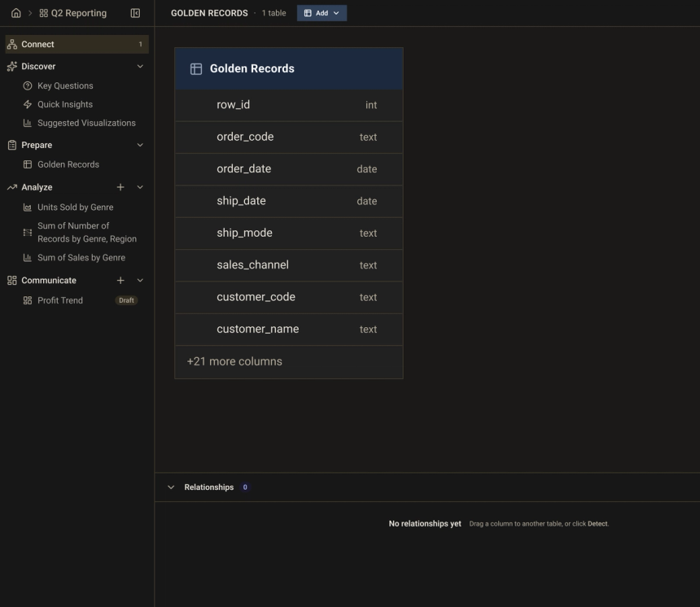Expand +21 more columns
This screenshot has width=700, height=607.
(x=234, y=361)
